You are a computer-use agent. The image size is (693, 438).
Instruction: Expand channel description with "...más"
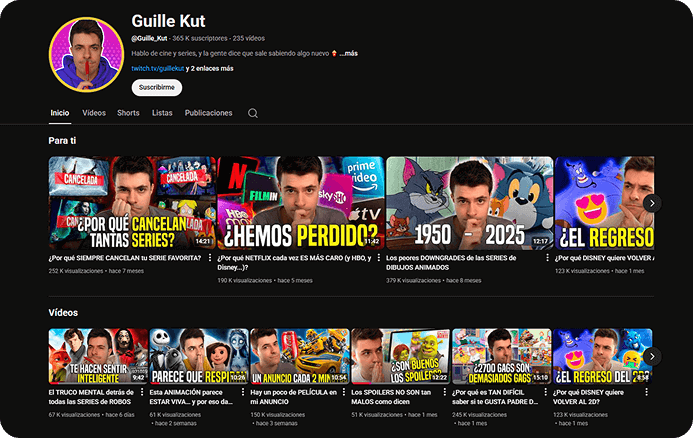coord(348,53)
